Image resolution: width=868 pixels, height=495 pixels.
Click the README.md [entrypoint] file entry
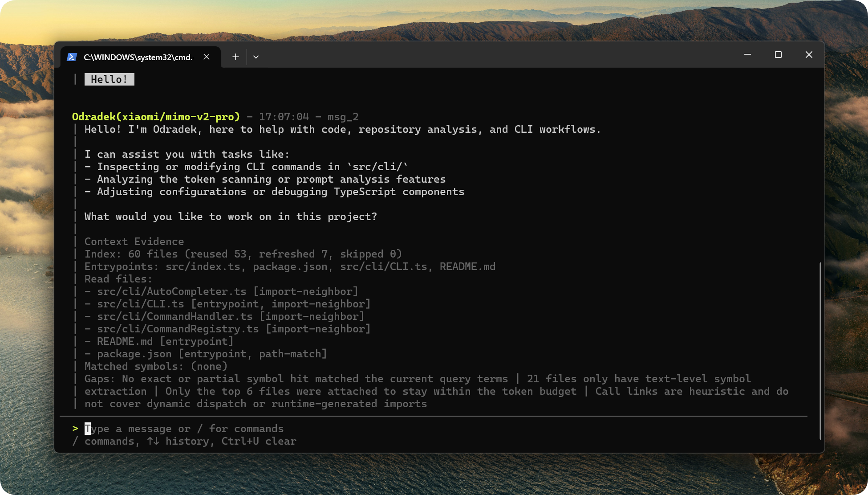[165, 341]
